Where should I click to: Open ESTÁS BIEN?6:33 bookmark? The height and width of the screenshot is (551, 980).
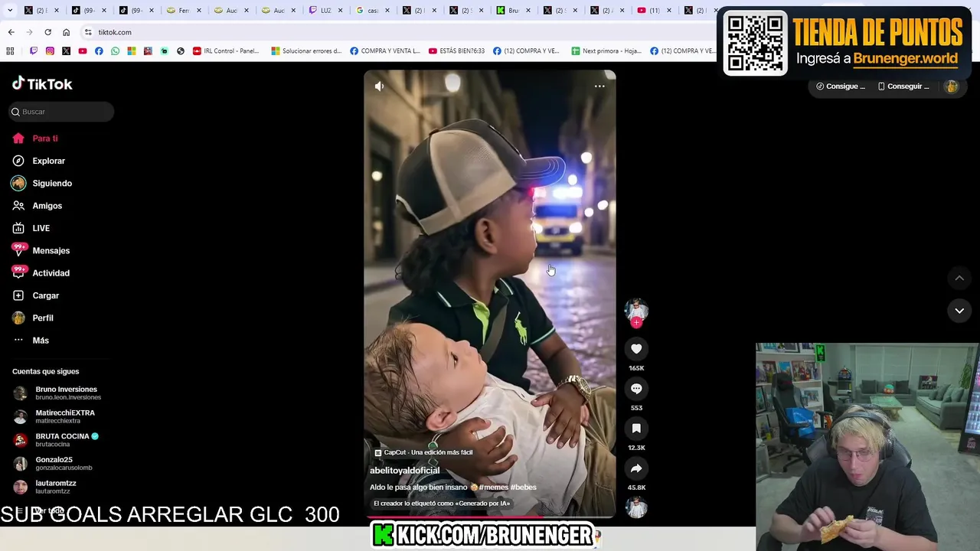456,51
